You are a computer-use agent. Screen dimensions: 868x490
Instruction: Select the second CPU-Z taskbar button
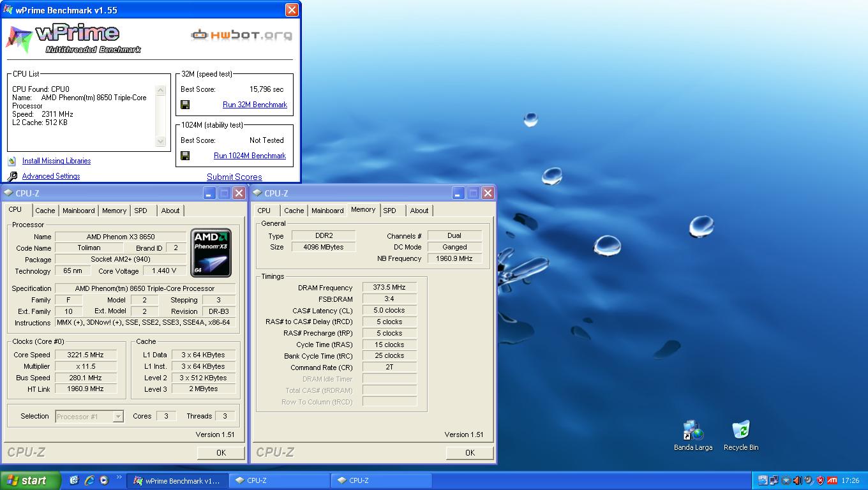point(381,480)
